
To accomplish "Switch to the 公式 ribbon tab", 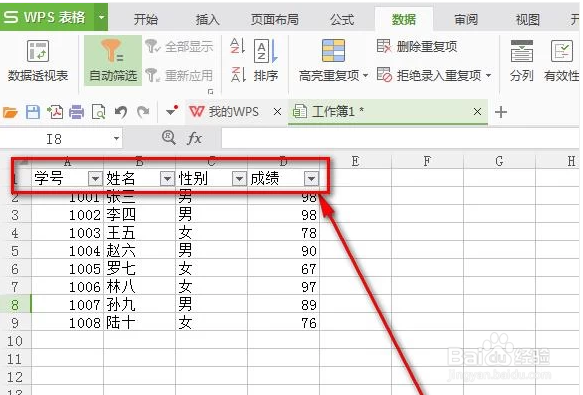I will (x=342, y=19).
